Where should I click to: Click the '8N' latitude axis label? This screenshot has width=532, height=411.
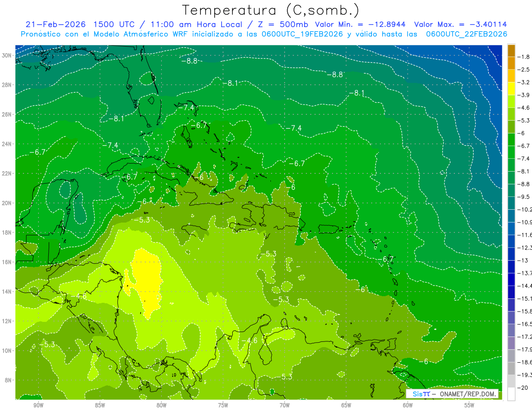tap(9, 380)
